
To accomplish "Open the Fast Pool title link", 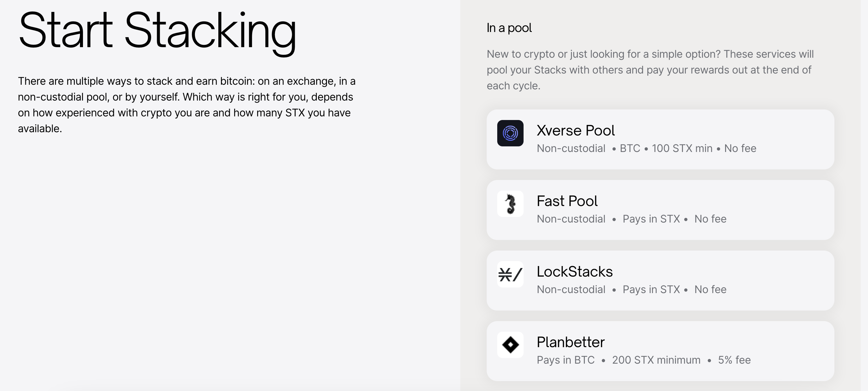I will 567,201.
